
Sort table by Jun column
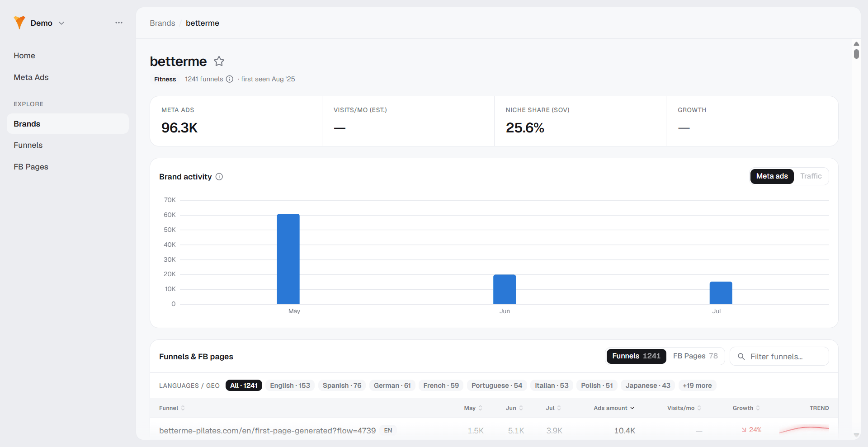pos(514,408)
